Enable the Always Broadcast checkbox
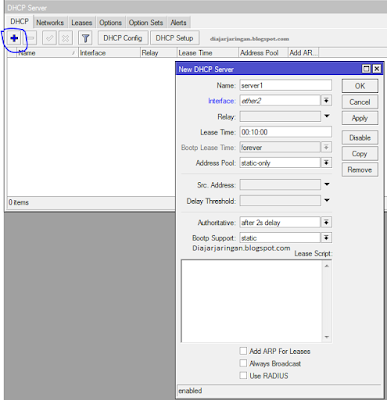The width and height of the screenshot is (387, 400). (x=243, y=363)
